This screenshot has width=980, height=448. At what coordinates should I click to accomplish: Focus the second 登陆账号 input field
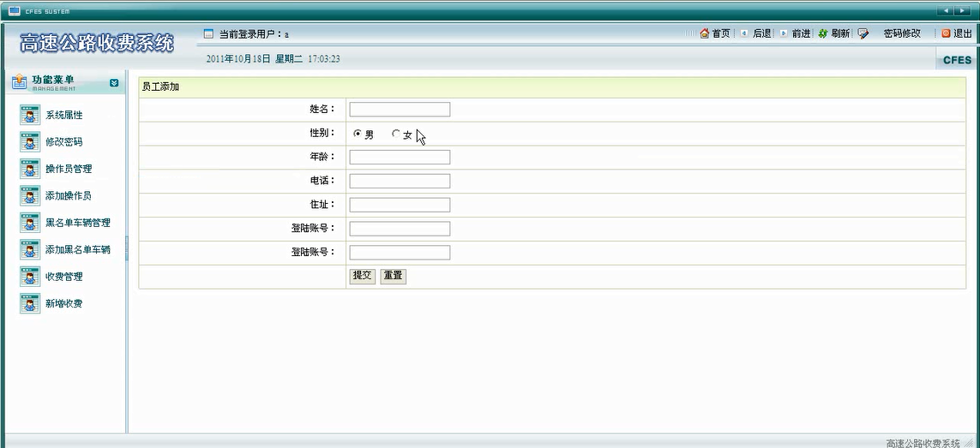tap(400, 253)
